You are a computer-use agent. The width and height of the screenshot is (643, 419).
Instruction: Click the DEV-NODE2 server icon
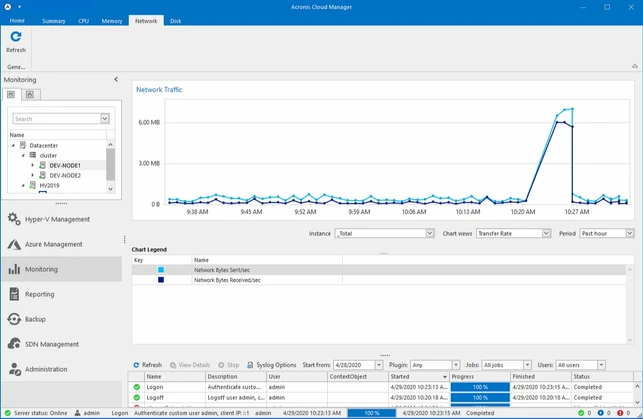point(42,175)
